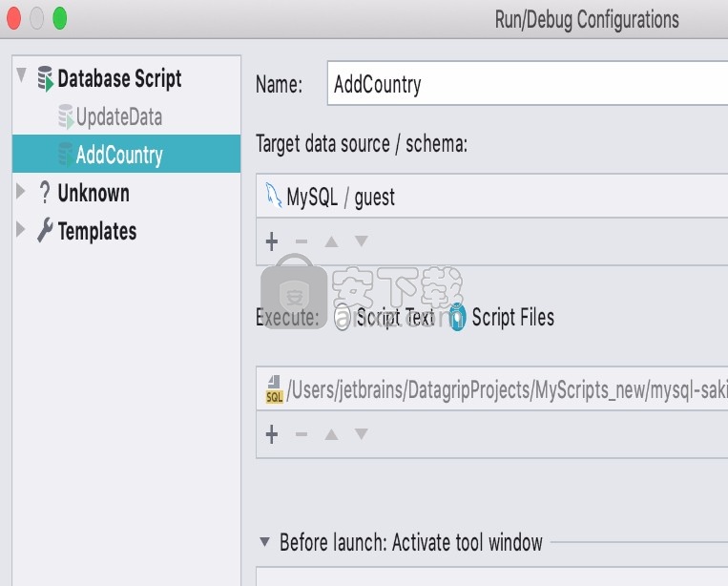Select the AddCountry configuration
This screenshot has height=586, width=728.
[x=126, y=155]
